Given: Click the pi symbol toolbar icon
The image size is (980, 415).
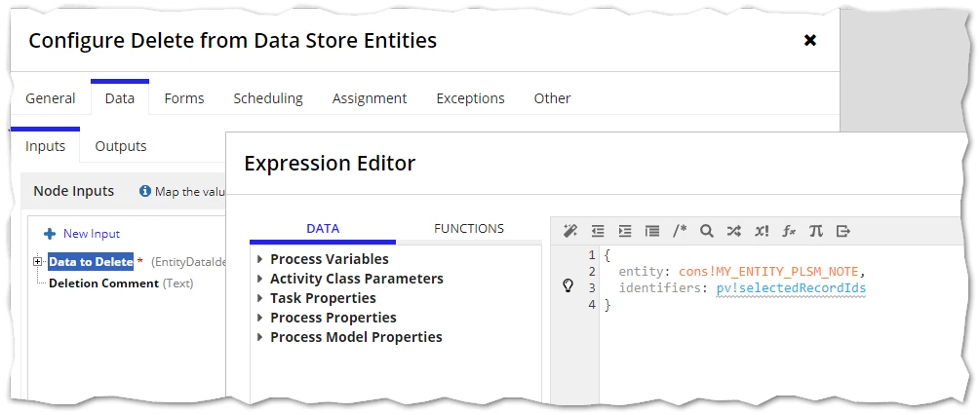Looking at the screenshot, I should (815, 231).
